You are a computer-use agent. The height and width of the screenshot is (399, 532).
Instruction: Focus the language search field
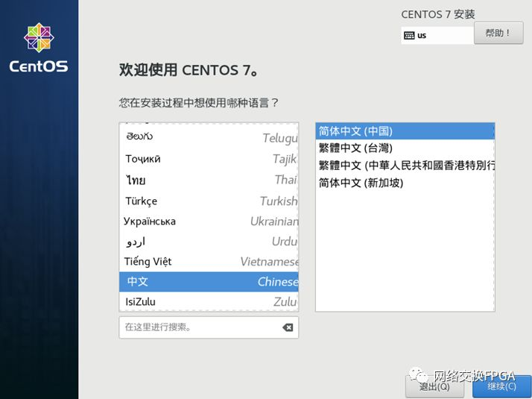point(209,327)
